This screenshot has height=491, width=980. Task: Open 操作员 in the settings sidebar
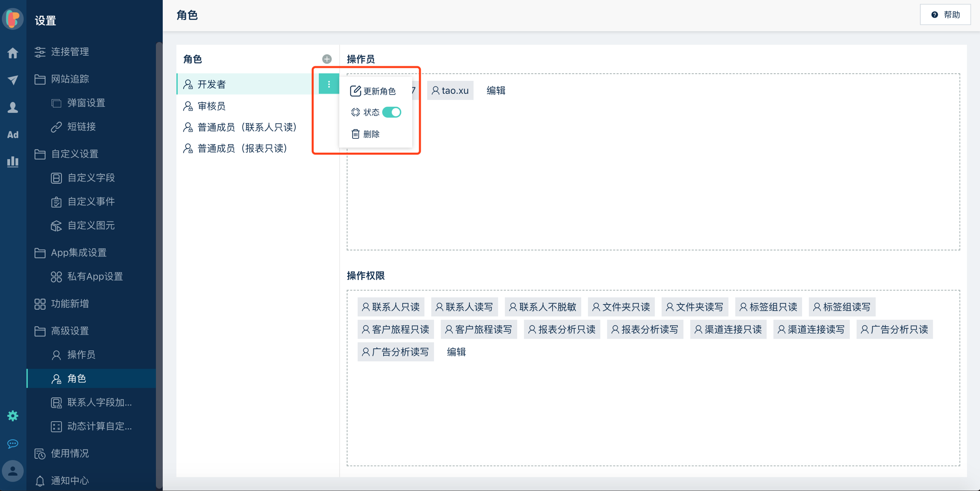tap(81, 355)
